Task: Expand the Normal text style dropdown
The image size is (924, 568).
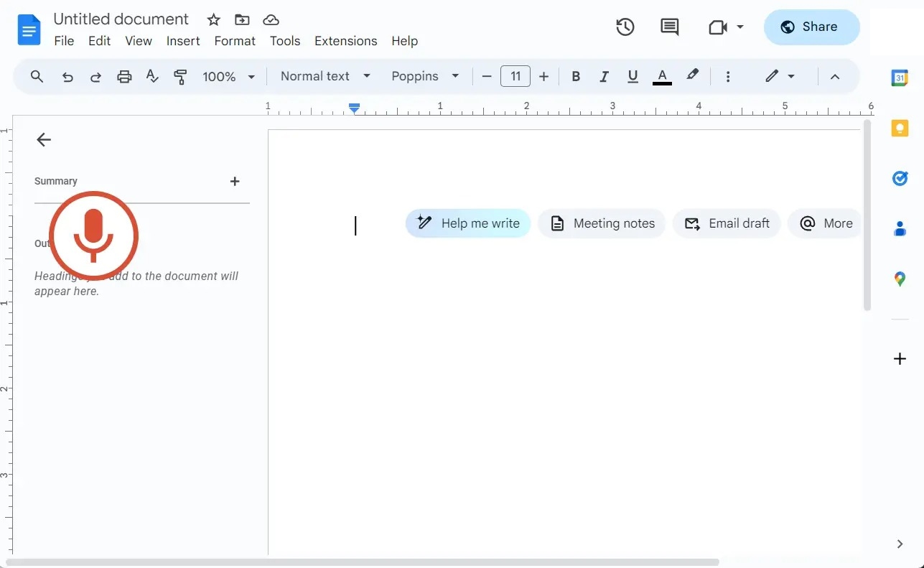Action: (x=324, y=76)
